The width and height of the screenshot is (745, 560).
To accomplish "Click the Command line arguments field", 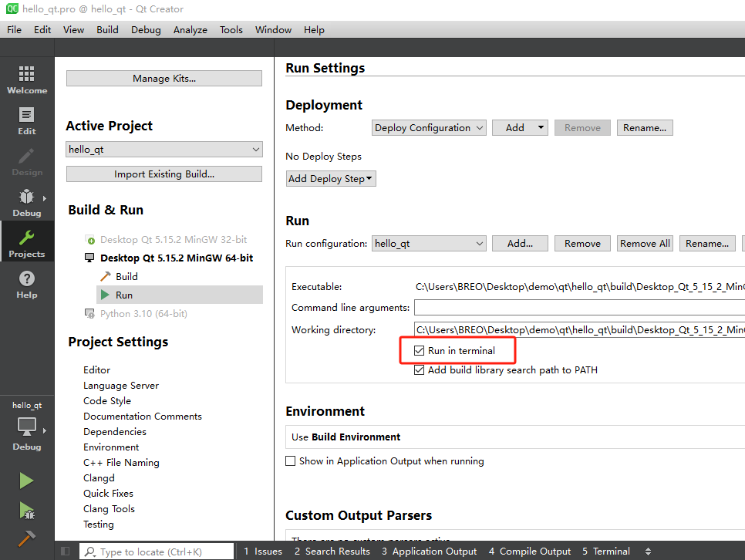I will click(580, 308).
